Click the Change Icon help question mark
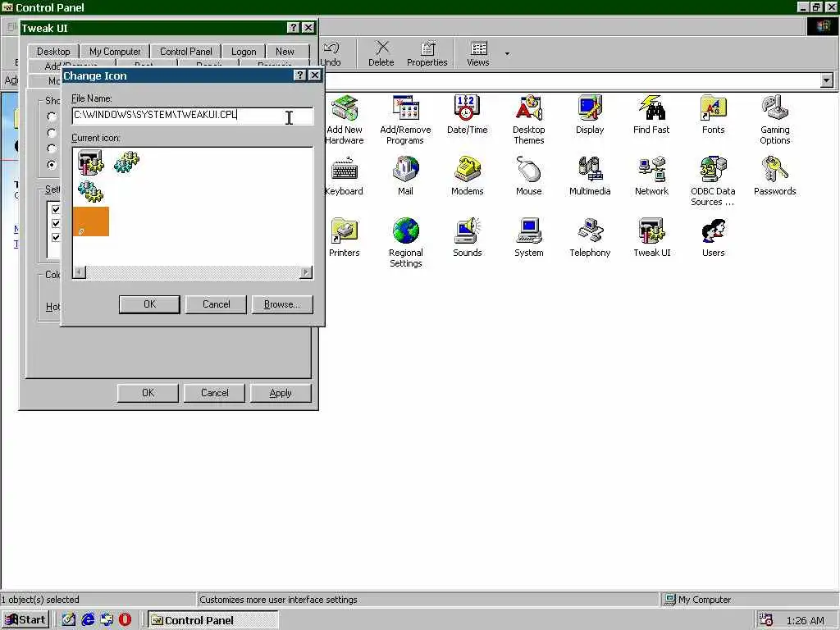Viewport: 840px width, 630px height. coord(299,75)
